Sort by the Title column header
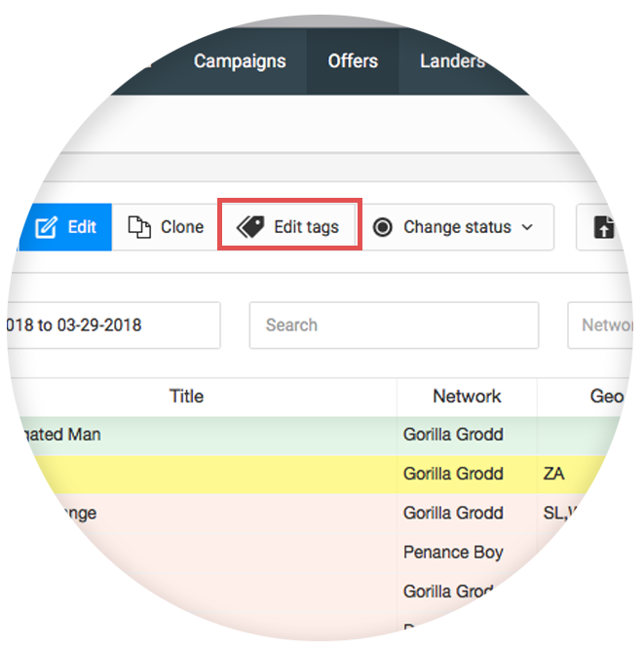The height and width of the screenshot is (652, 644). [x=186, y=397]
